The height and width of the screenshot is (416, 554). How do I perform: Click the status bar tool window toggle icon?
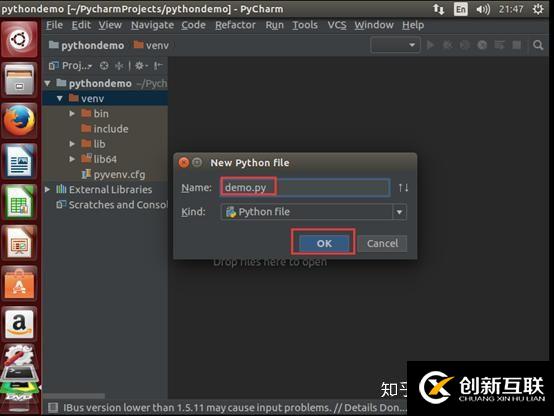[x=53, y=408]
